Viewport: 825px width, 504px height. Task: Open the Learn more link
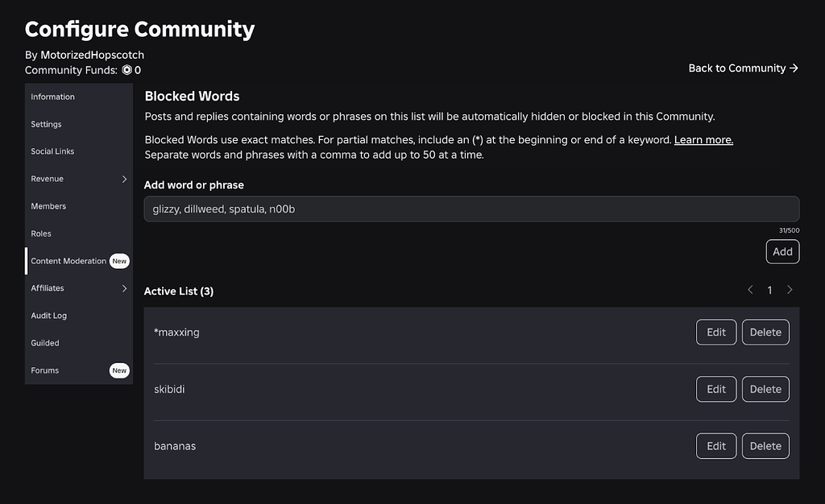click(703, 139)
